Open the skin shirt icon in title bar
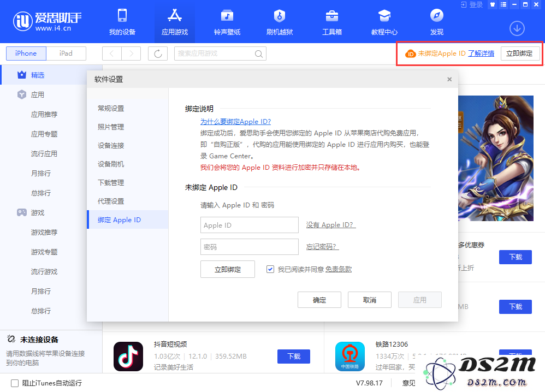This screenshot has width=545, height=392. coord(493,4)
